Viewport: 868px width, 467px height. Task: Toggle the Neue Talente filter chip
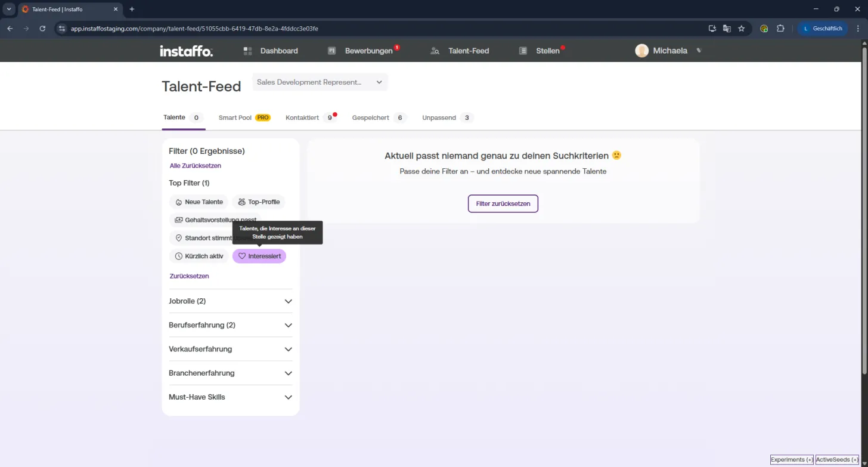coord(199,202)
